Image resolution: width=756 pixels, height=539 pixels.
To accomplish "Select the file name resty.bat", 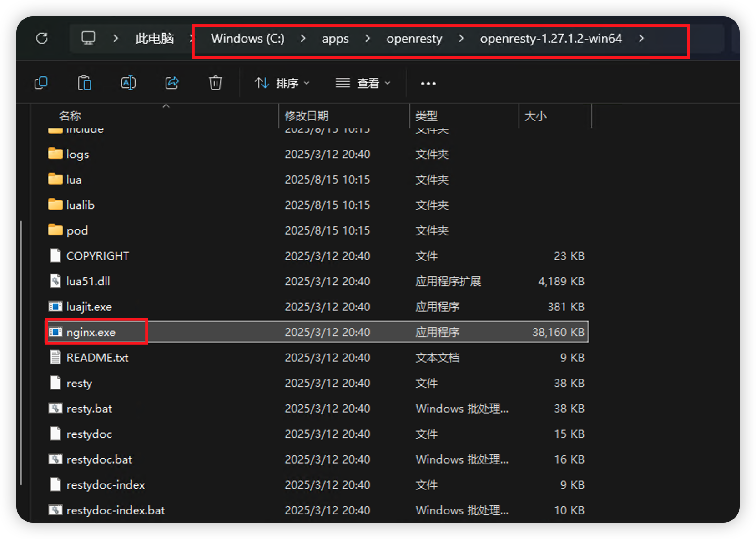I will [89, 409].
